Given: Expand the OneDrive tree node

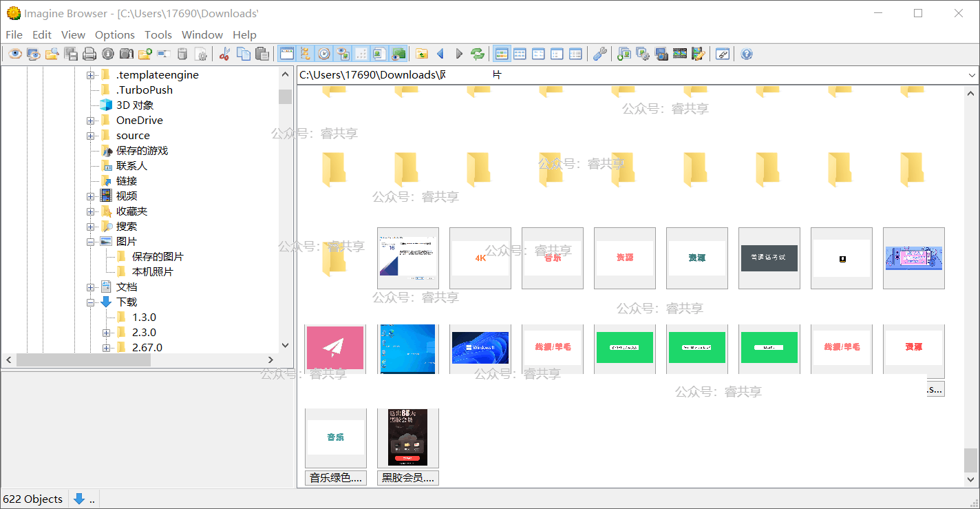Looking at the screenshot, I should (x=90, y=121).
